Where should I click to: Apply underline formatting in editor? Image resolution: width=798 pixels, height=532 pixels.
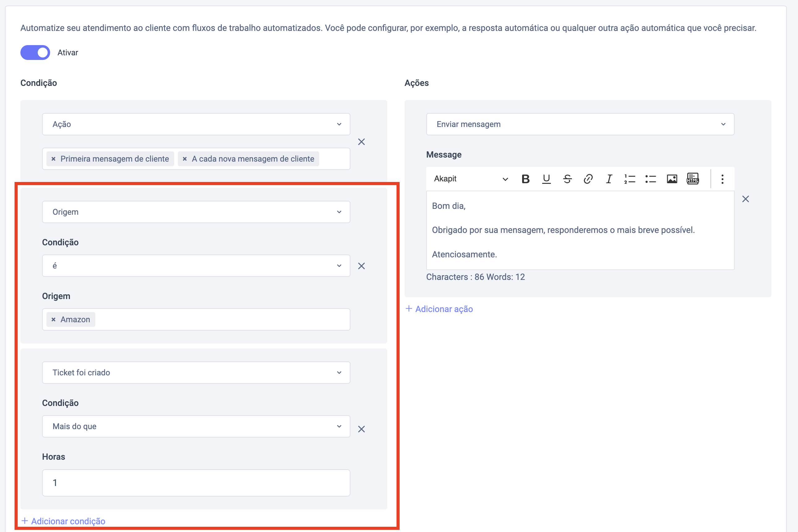[x=546, y=179]
